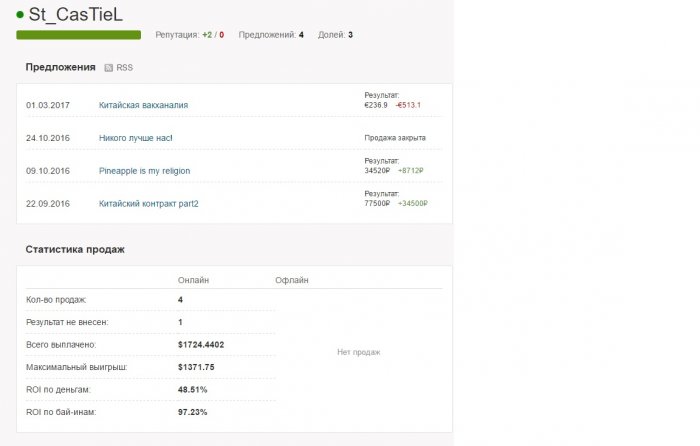The width and height of the screenshot is (700, 446).
Task: Open the 'Китайская вакханалия' offer
Action: pos(143,104)
